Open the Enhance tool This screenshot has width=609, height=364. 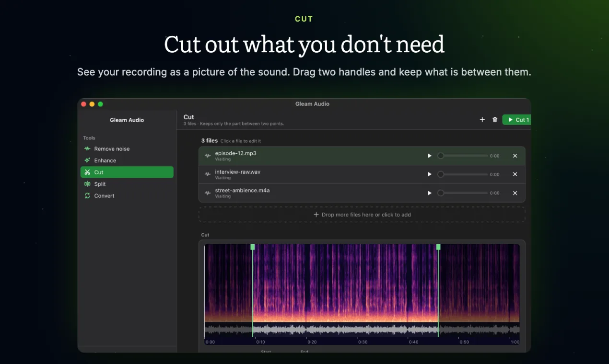pyautogui.click(x=127, y=160)
